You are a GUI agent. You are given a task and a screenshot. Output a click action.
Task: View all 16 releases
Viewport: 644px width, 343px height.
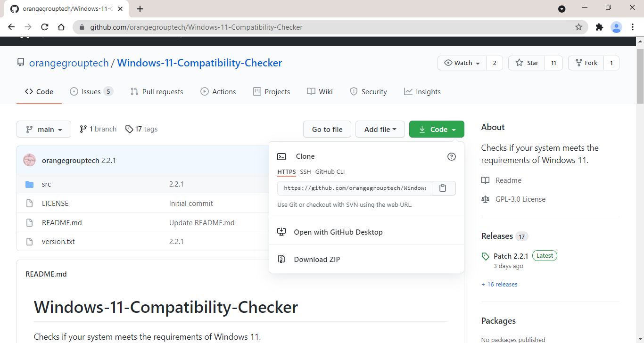tap(499, 284)
